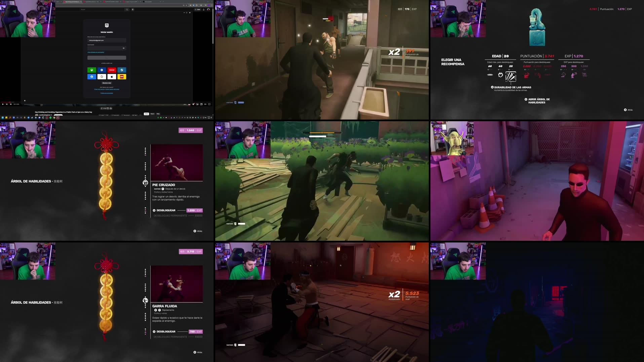Viewport: 644px width, 362px height.
Task: Click Atrás on the reward screen
Action: [628, 110]
